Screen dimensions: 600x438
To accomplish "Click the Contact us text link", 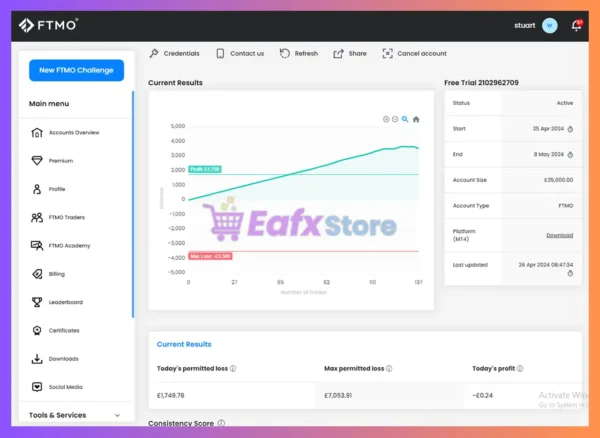I will pyautogui.click(x=247, y=54).
